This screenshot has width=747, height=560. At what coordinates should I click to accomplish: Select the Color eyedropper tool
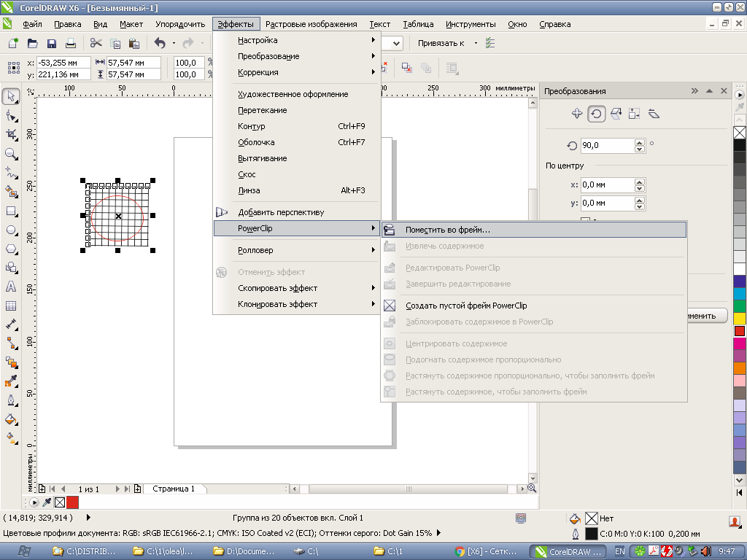11,381
